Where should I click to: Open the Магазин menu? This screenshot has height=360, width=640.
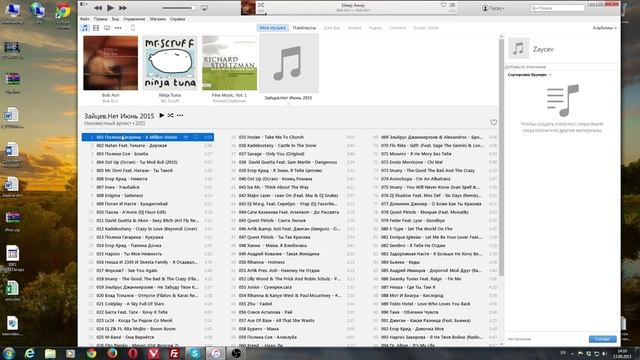[158, 19]
